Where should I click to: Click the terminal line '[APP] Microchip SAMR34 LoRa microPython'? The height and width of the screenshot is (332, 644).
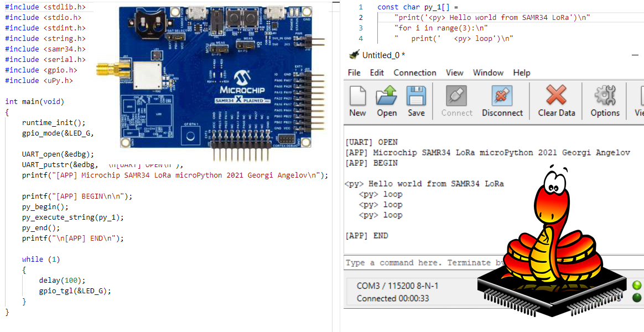point(487,152)
